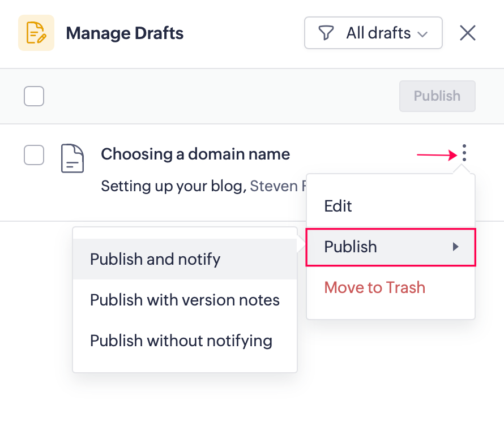Click the Manage Drafts document icon
The width and height of the screenshot is (504, 422).
(36, 33)
